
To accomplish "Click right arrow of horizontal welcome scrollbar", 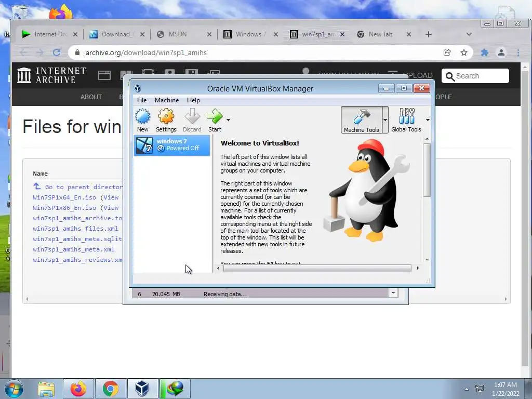I will (x=418, y=269).
